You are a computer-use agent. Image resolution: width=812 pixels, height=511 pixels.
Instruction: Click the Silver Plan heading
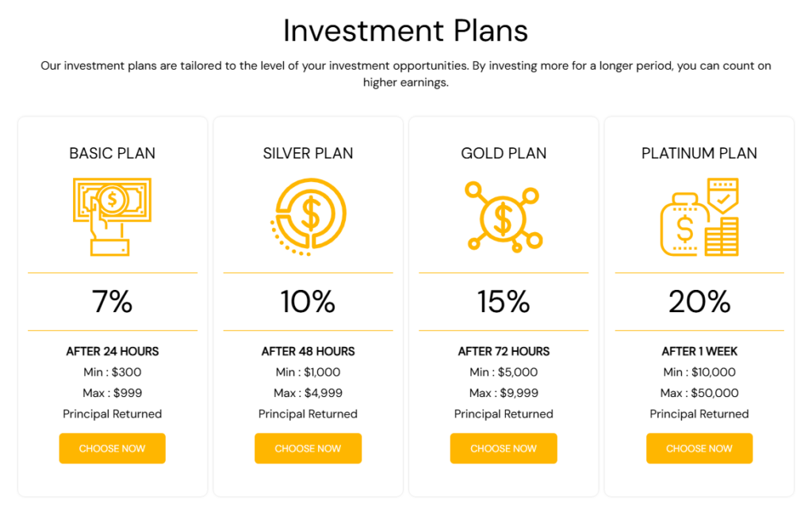[x=308, y=153]
